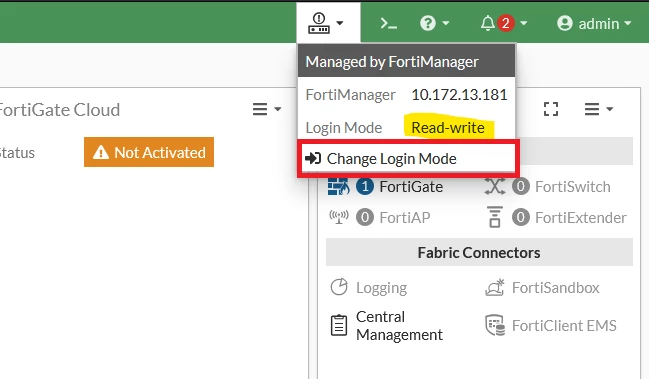
Task: Expand the notifications dropdown arrow
Action: (x=524, y=24)
